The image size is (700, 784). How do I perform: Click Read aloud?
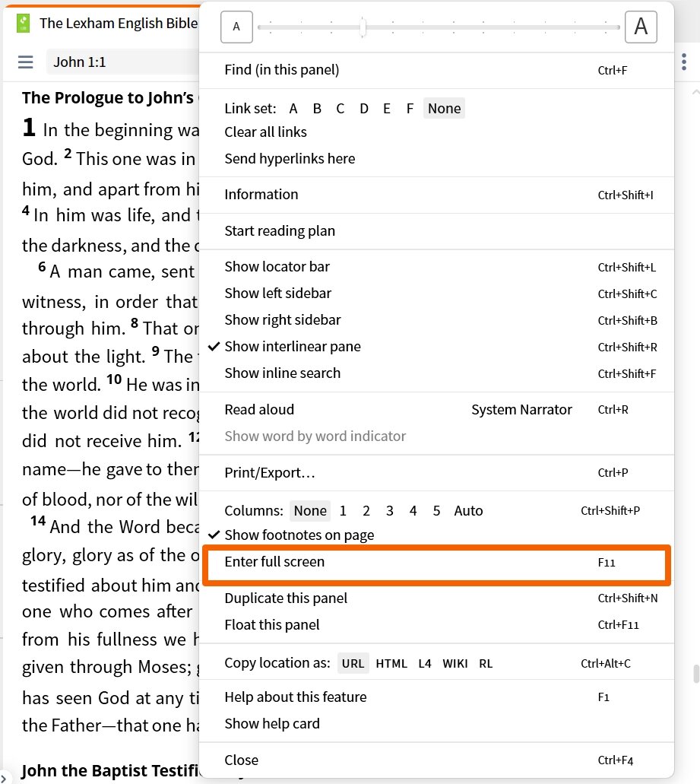click(x=259, y=410)
